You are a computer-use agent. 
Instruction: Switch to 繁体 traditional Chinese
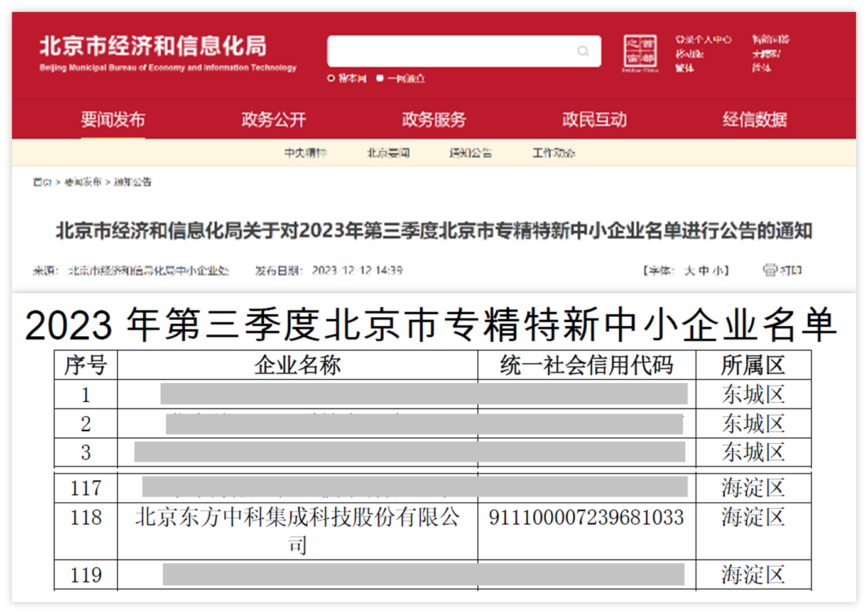click(685, 68)
